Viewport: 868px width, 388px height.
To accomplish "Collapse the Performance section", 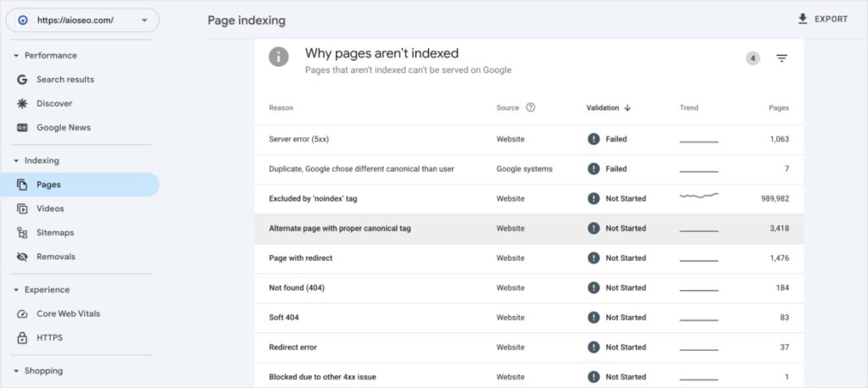I will click(x=16, y=55).
